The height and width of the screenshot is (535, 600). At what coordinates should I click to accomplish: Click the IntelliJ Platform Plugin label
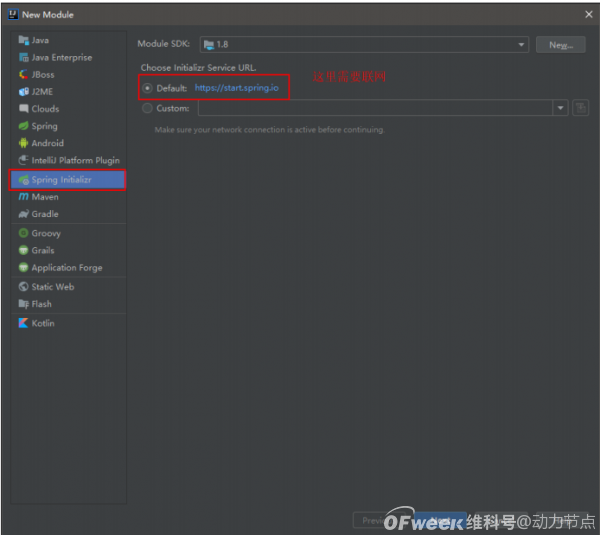(x=76, y=160)
